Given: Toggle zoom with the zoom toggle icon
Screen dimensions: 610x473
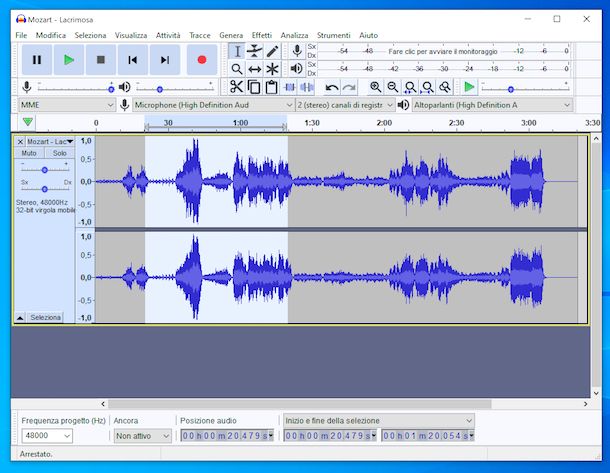Looking at the screenshot, I should pos(445,87).
